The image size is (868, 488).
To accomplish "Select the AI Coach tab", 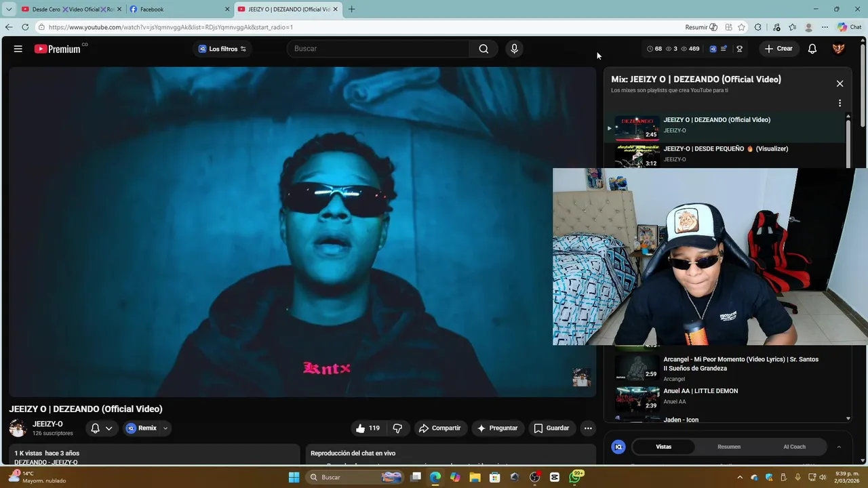I will pyautogui.click(x=794, y=447).
